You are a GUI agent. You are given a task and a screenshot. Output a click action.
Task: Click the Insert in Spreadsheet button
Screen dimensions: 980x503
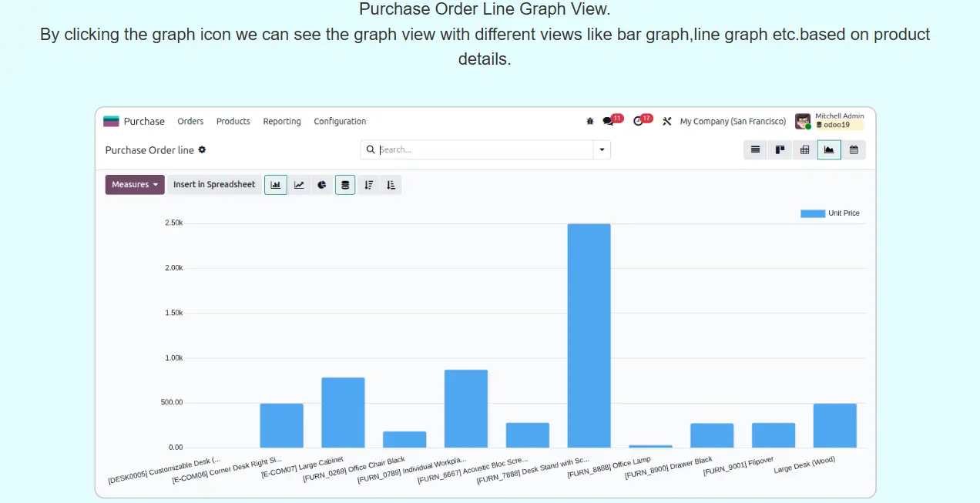pyautogui.click(x=214, y=185)
